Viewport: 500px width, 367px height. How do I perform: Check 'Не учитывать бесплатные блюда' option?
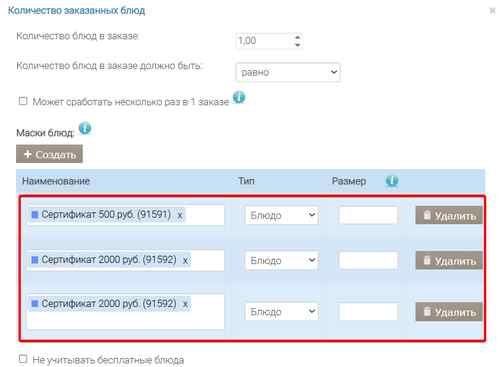pyautogui.click(x=23, y=359)
